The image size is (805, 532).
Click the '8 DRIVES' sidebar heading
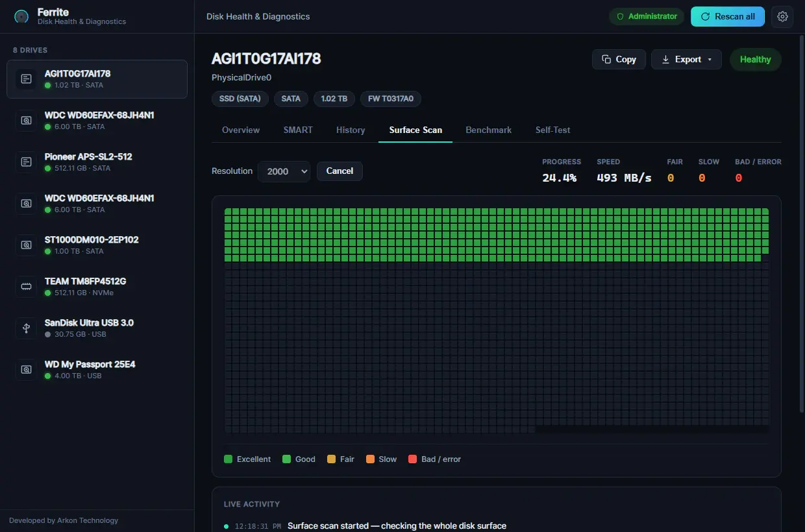coord(30,50)
